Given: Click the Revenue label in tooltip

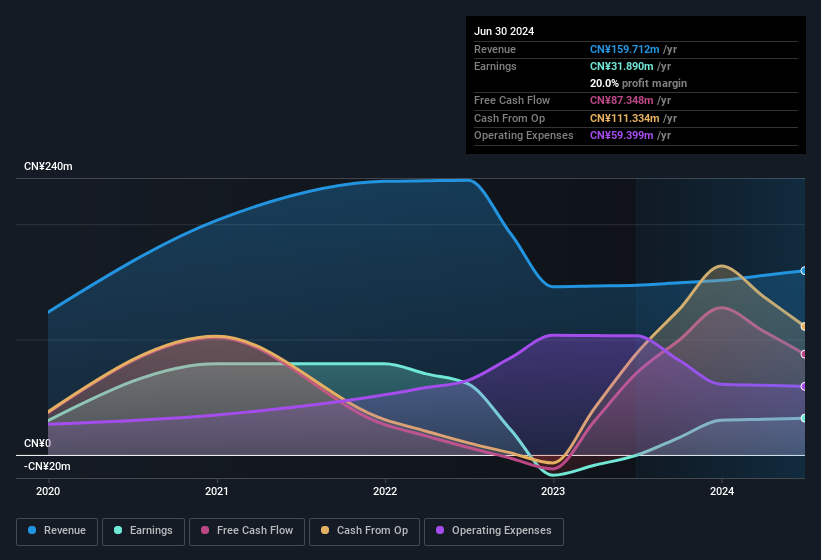Looking at the screenshot, I should [x=495, y=49].
